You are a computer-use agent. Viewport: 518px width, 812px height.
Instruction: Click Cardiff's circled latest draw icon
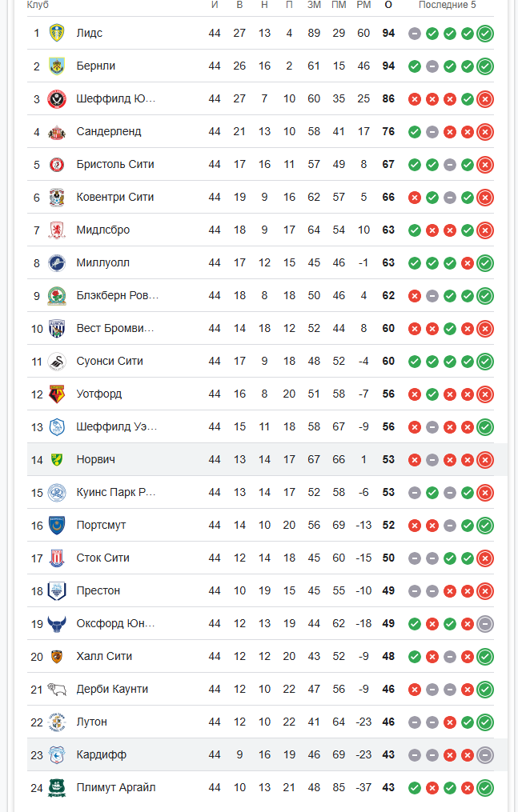click(x=484, y=755)
